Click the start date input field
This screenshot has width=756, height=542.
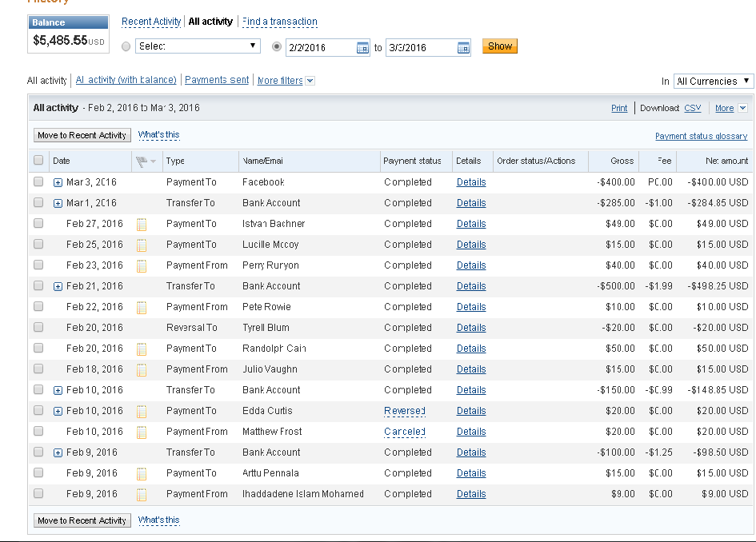click(319, 47)
